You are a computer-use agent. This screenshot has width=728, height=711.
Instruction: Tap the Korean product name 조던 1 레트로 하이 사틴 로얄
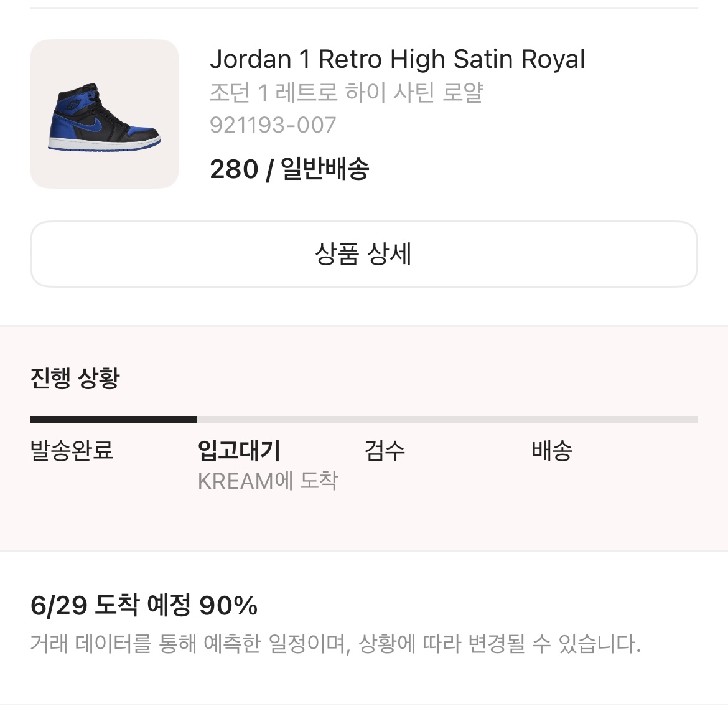[x=346, y=93]
